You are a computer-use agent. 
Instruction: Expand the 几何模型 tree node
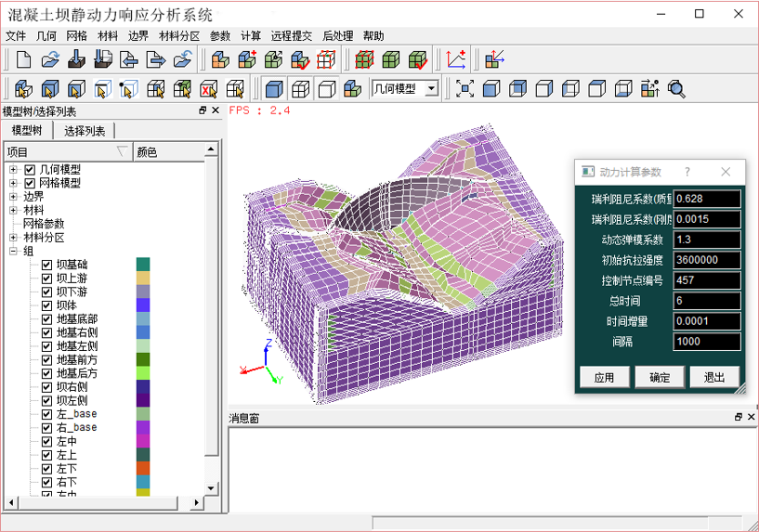[14, 170]
